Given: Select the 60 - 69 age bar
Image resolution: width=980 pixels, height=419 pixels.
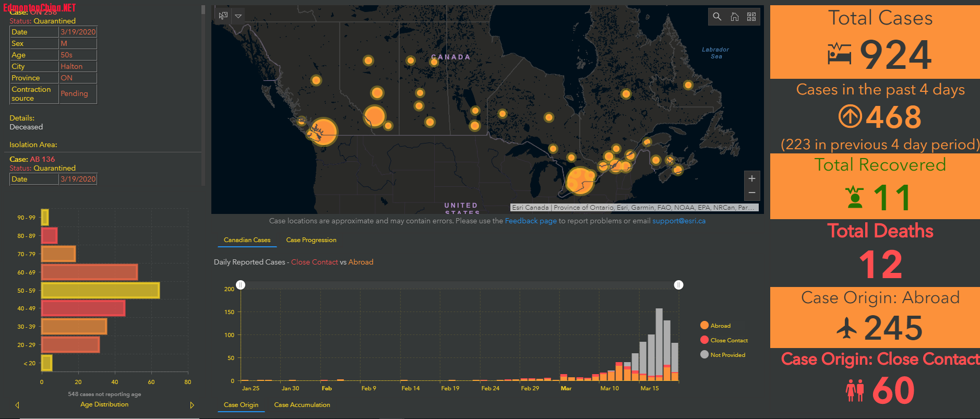Looking at the screenshot, I should [89, 272].
